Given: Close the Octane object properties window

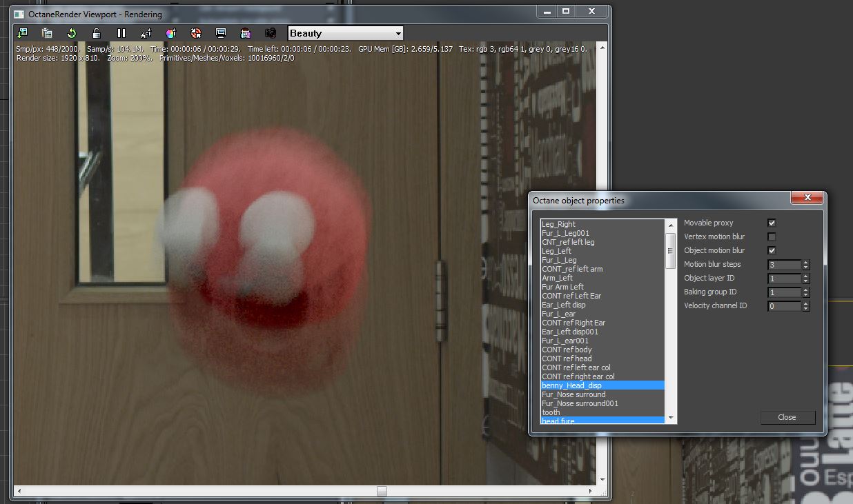Looking at the screenshot, I should pos(807,199).
